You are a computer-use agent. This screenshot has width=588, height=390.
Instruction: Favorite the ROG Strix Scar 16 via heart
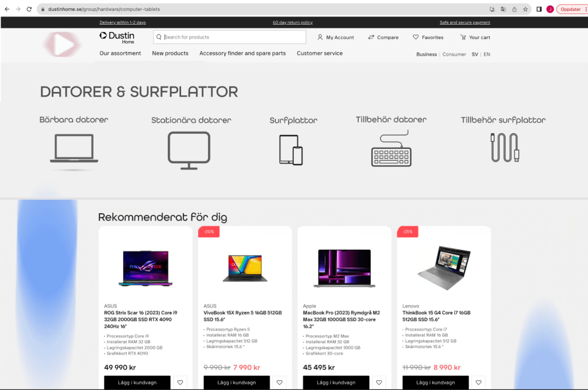[x=180, y=383]
